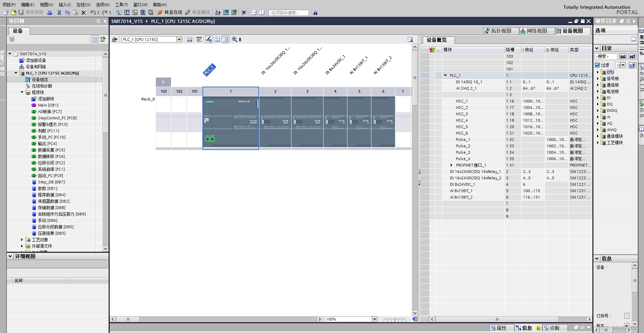The width and height of the screenshot is (644, 333).
Task: Click the copy icon in toolbar
Action: [67, 12]
